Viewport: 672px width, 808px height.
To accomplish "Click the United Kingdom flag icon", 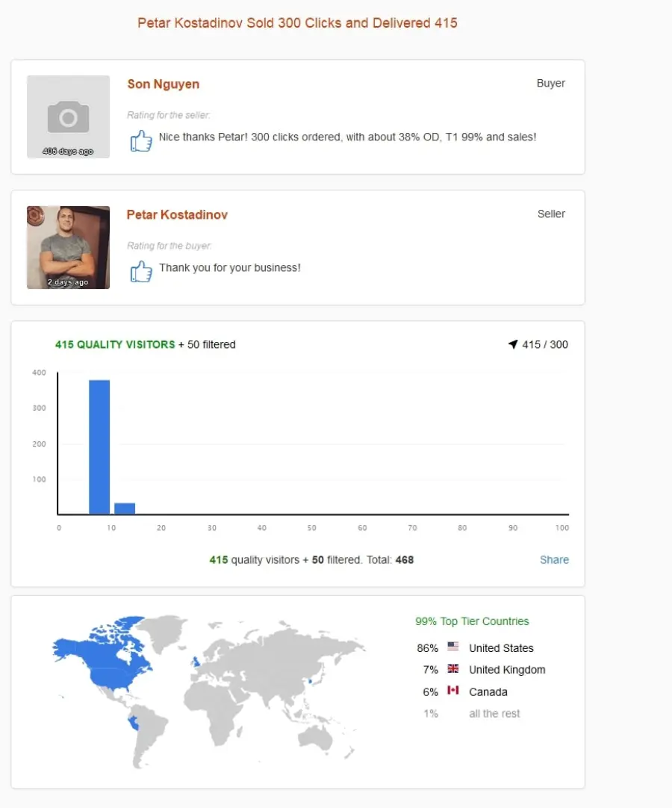I will pyautogui.click(x=453, y=668).
